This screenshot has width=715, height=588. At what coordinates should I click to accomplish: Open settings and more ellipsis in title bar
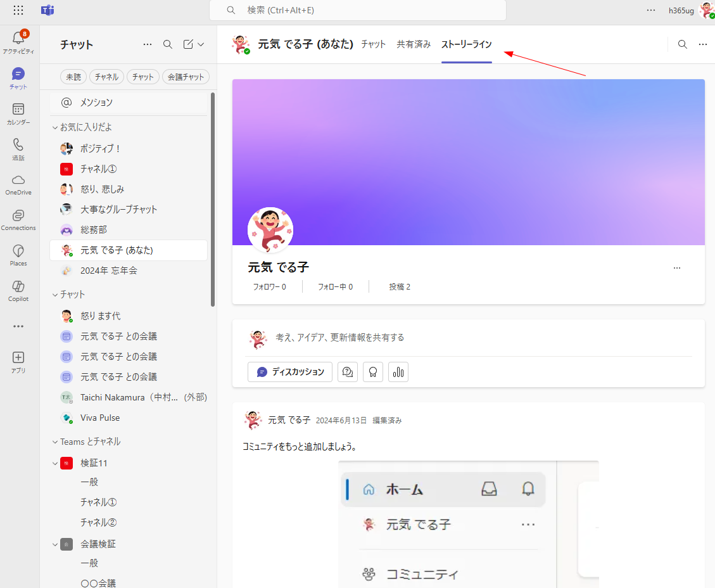click(650, 10)
